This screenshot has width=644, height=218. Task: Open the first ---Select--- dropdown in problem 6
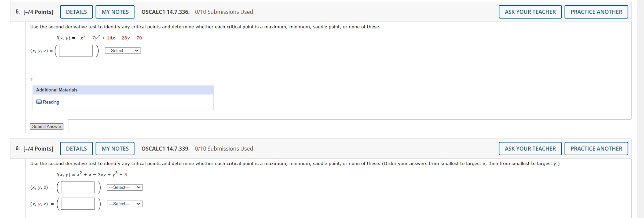(125, 187)
